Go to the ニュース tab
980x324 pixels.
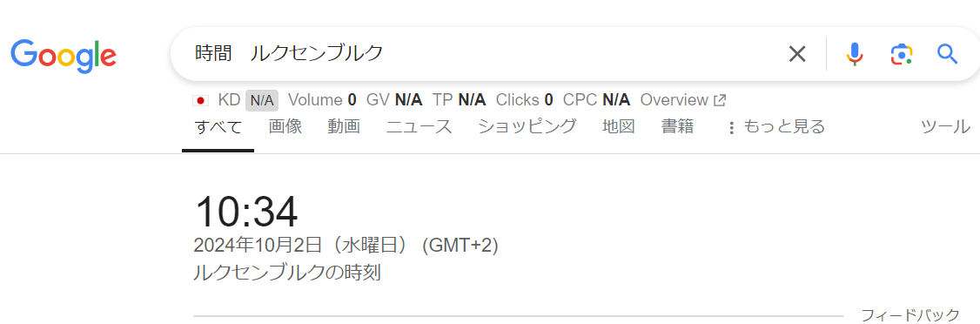pos(419,127)
